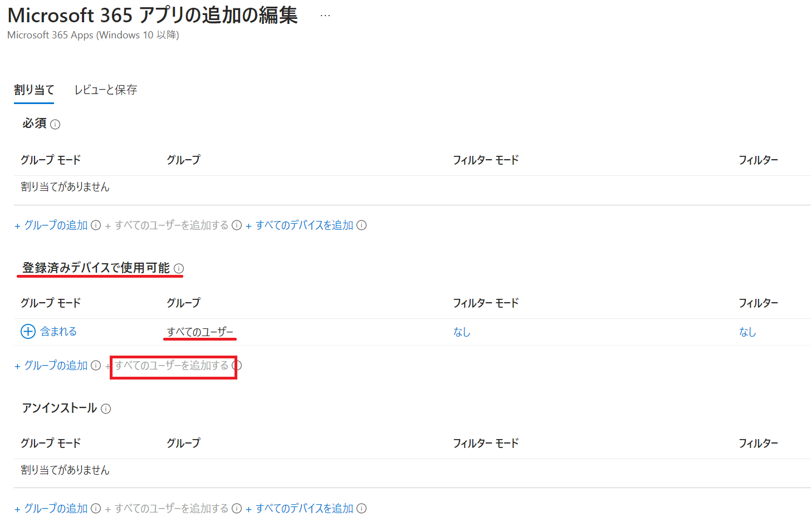Click info icon after すべてのデバイスを追加 in 必須 section
Screen dimensions: 811x532
tap(361, 225)
